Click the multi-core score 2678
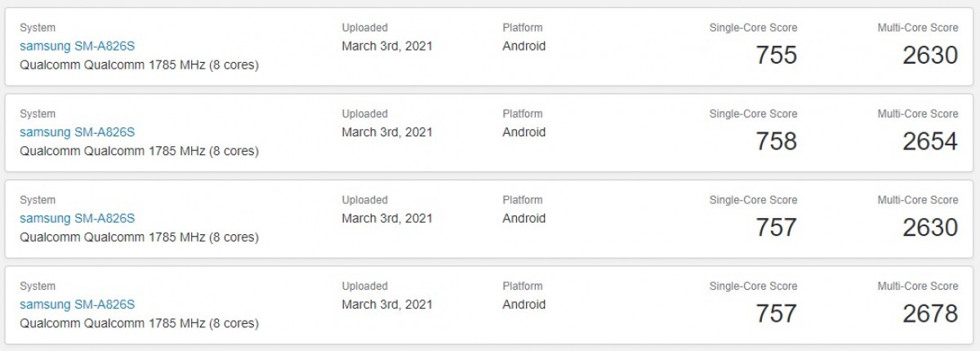Image resolution: width=980 pixels, height=351 pixels. pyautogui.click(x=930, y=313)
